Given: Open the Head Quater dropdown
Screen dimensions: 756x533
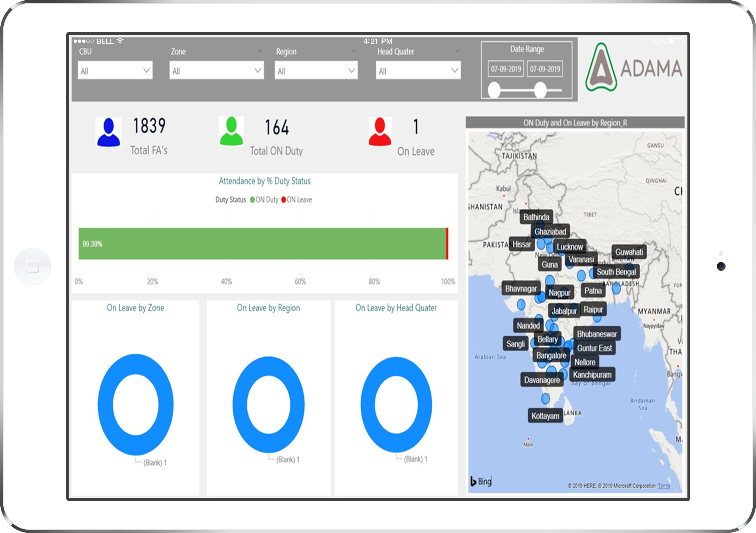Looking at the screenshot, I should 418,70.
